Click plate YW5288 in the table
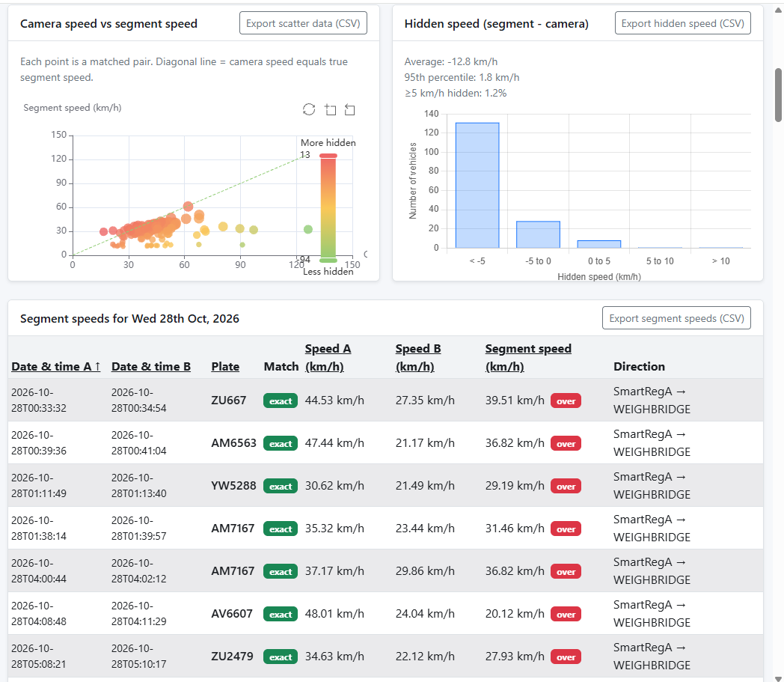The height and width of the screenshot is (682, 784). point(233,485)
